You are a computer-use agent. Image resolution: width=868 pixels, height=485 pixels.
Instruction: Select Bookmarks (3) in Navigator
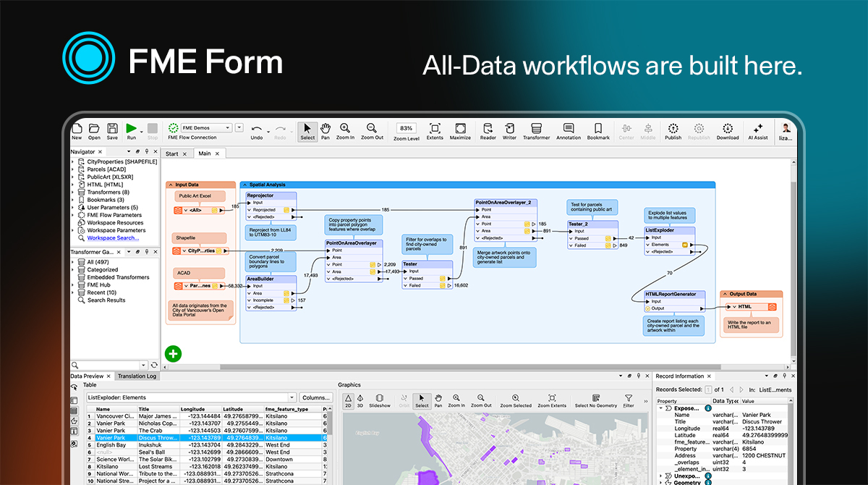[106, 199]
